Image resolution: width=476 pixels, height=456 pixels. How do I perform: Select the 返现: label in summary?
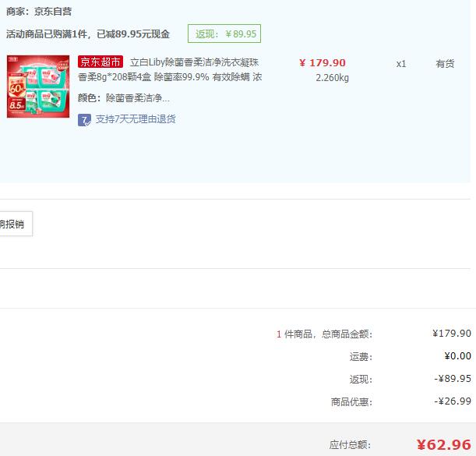point(361,379)
